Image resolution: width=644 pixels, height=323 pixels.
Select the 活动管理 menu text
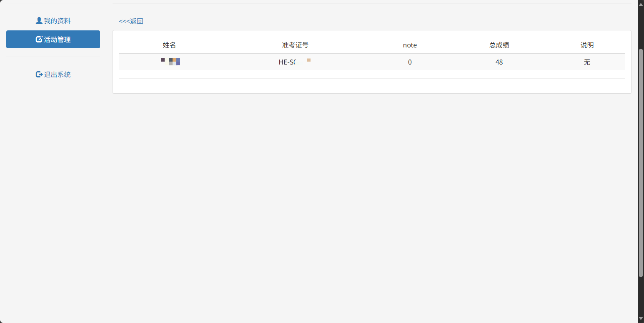[x=57, y=40]
